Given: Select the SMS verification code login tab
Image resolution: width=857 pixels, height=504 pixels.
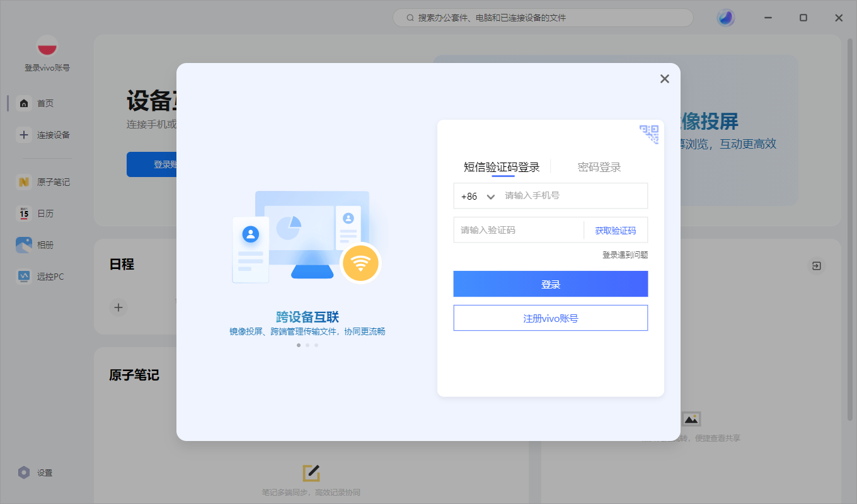Looking at the screenshot, I should coord(502,167).
